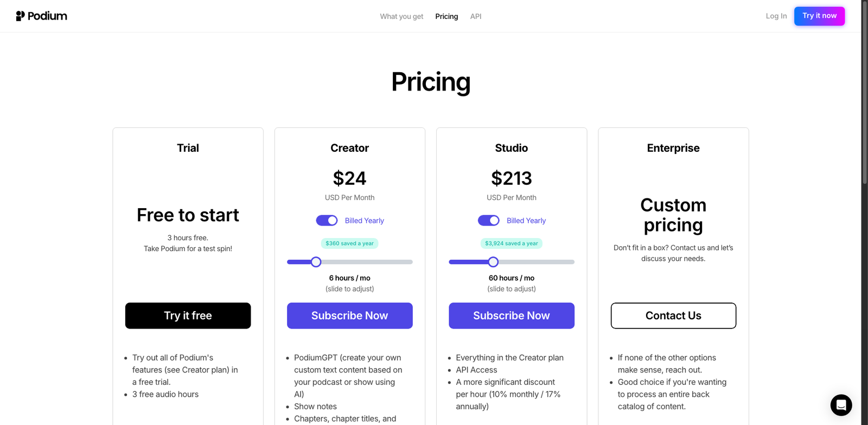Screen dimensions: 868x425
Task: Open the API navigation item
Action: (x=476, y=16)
